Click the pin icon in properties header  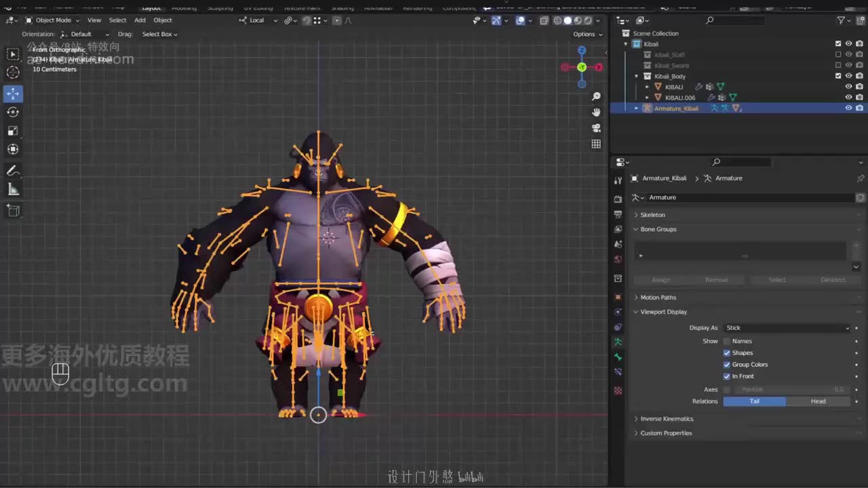tap(861, 178)
